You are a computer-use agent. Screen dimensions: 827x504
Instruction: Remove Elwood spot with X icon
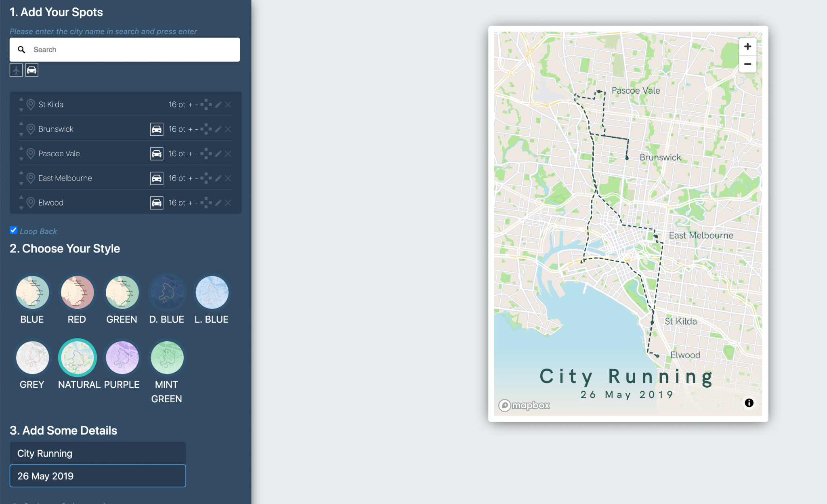(228, 203)
